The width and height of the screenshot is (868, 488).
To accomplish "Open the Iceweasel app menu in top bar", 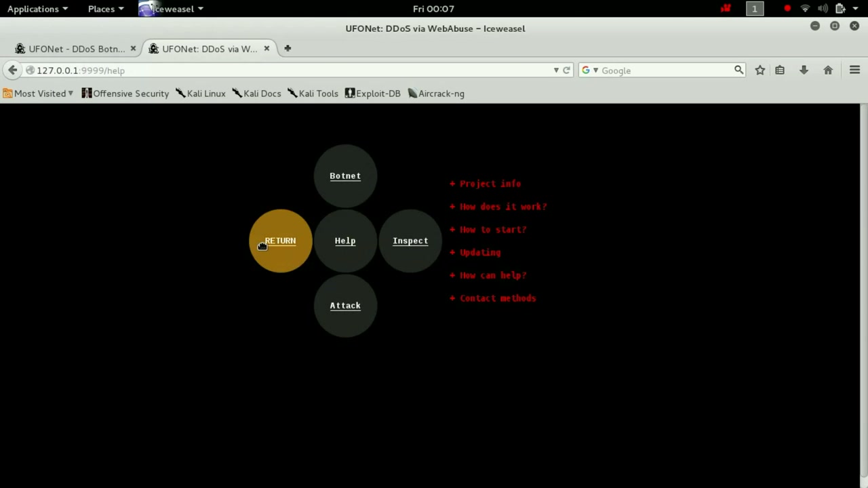I will [172, 9].
